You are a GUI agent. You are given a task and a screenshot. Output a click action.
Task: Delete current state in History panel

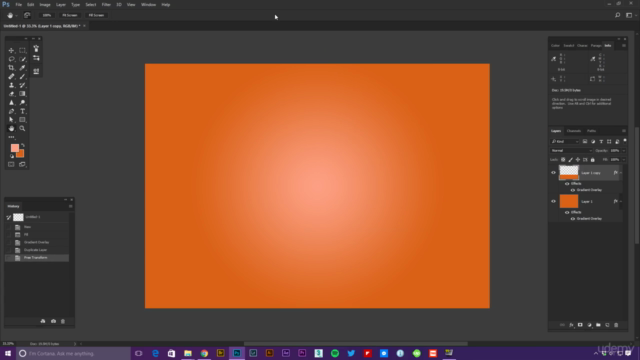point(63,321)
